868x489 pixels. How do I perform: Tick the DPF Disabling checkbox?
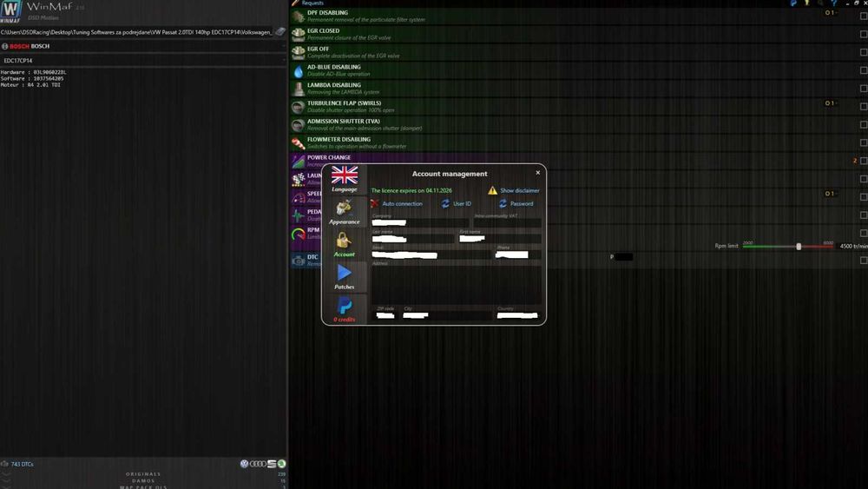coord(863,16)
